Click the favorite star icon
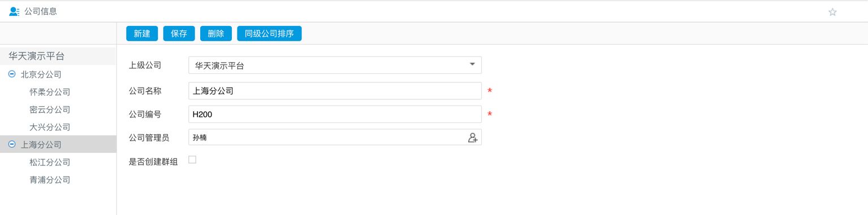This screenshot has height=215, width=868. coord(832,12)
